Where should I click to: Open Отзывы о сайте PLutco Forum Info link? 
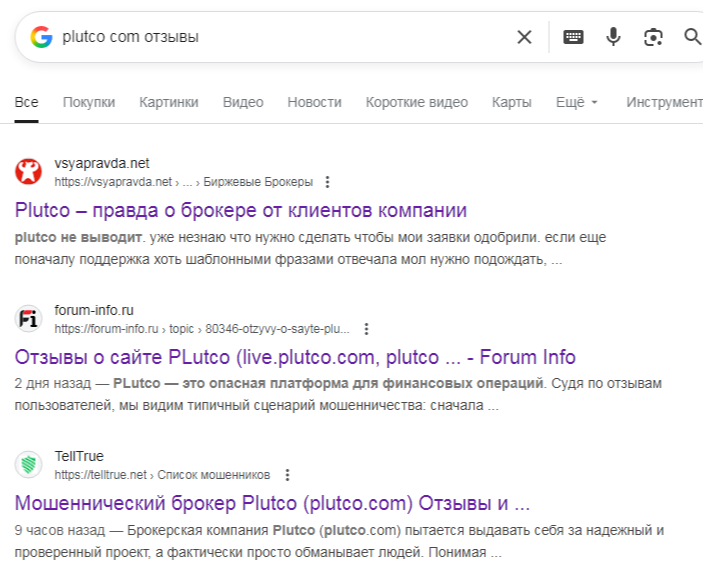tap(295, 357)
